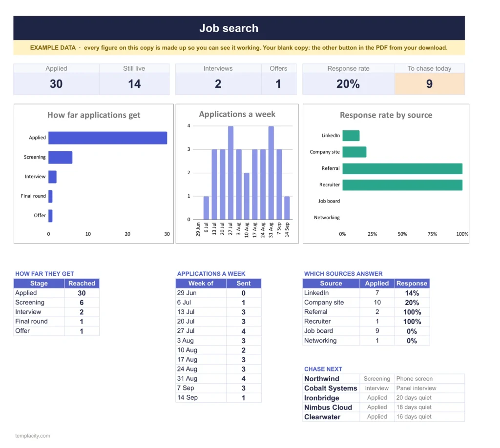This screenshot has height=448, width=500.
Task: Select the 'Final round' stage table cell
Action: tap(39, 321)
